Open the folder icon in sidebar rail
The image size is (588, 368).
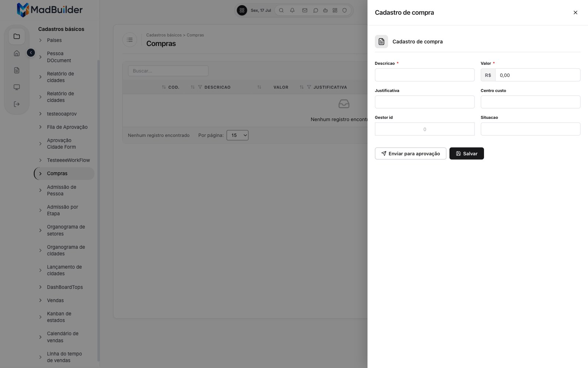pyautogui.click(x=17, y=36)
